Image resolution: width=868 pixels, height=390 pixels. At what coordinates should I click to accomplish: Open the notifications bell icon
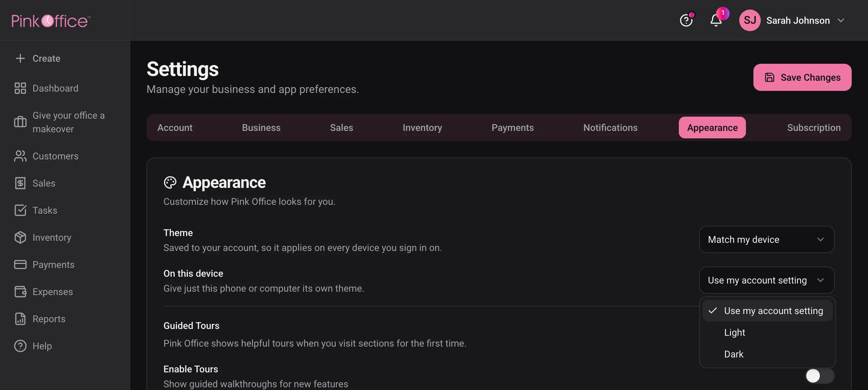pyautogui.click(x=716, y=20)
